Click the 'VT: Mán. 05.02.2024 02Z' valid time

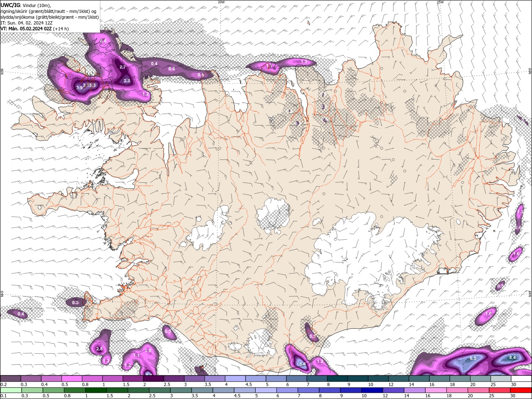(x=26, y=29)
